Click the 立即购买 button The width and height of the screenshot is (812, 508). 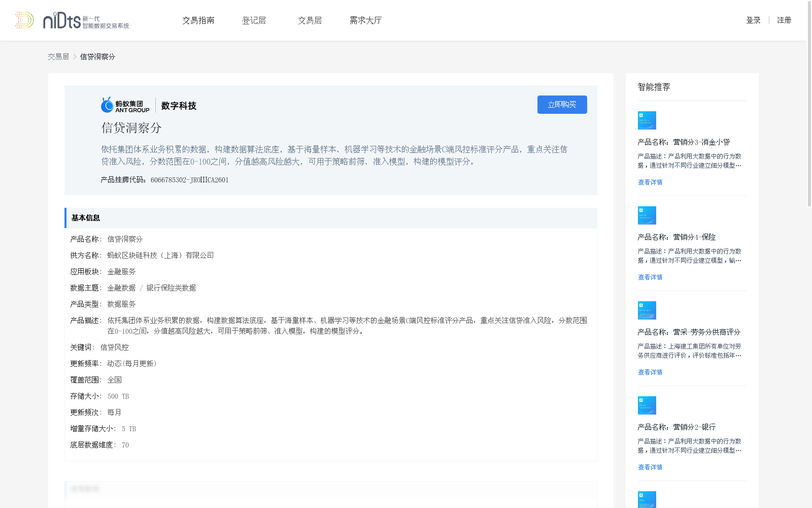click(x=562, y=105)
